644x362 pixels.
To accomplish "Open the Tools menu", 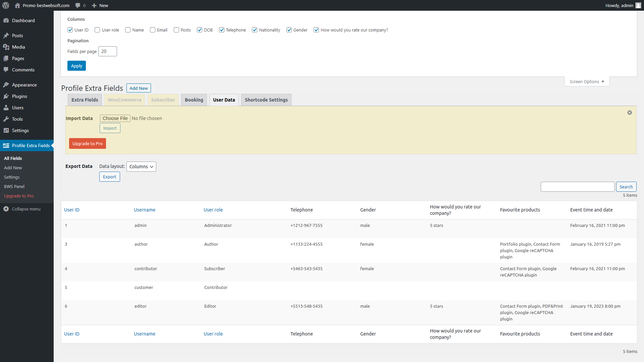I will tap(17, 119).
